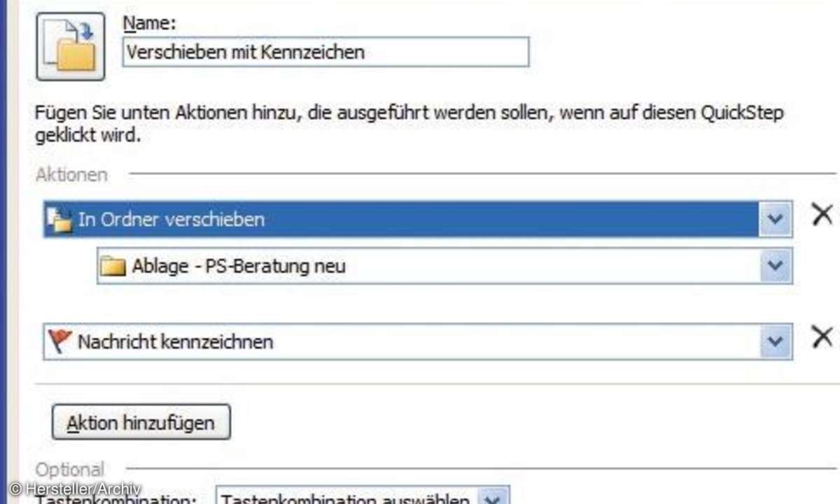840x504 pixels.
Task: Remove the 'Nachricht kennzeichnen' action
Action: pyautogui.click(x=822, y=337)
